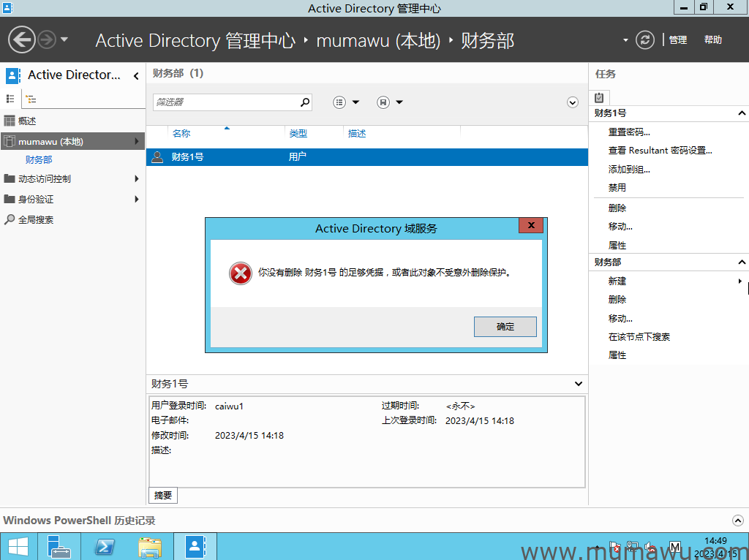Refresh the view with the refresh icon
This screenshot has width=749, height=560.
(645, 40)
